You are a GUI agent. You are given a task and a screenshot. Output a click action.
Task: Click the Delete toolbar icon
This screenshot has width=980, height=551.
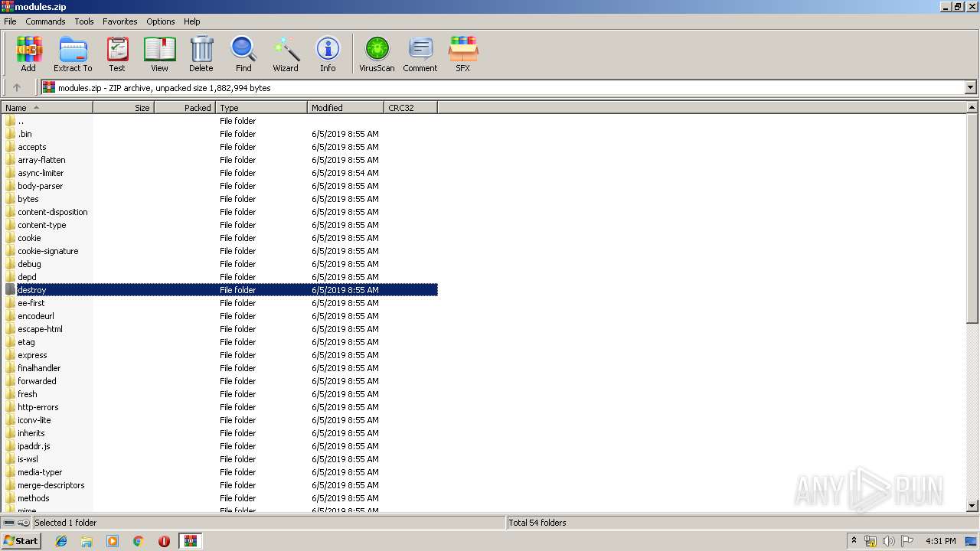tap(201, 54)
